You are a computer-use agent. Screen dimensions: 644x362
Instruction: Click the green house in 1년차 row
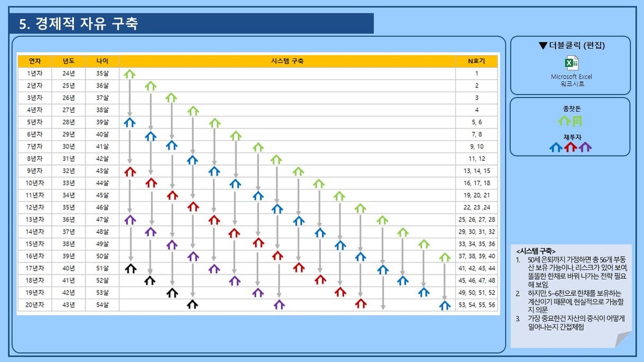130,74
